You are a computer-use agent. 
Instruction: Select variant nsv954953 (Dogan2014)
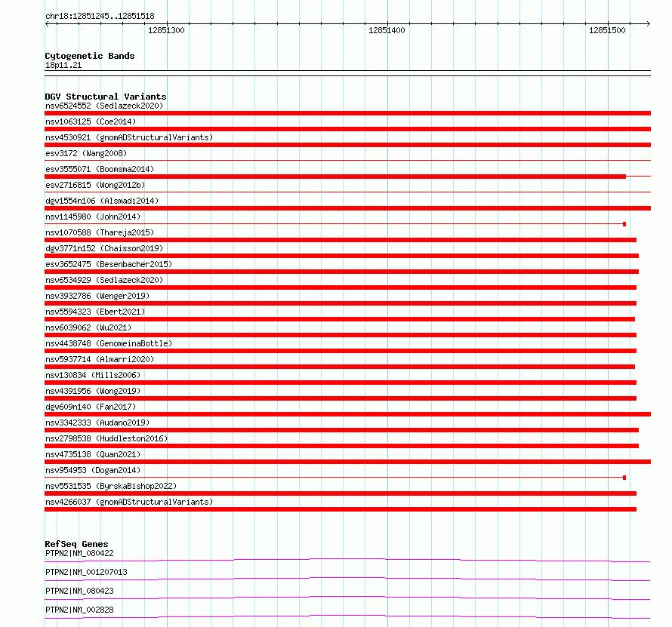point(93,470)
